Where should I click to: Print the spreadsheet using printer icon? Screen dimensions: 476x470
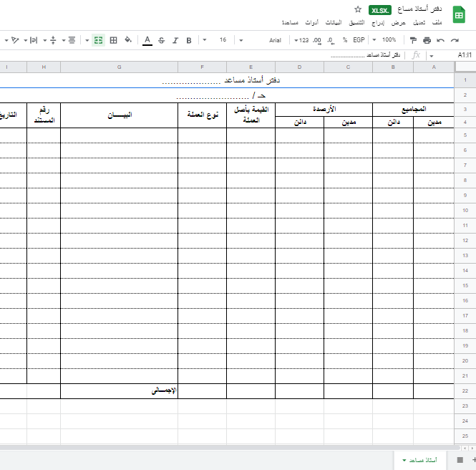[427, 40]
